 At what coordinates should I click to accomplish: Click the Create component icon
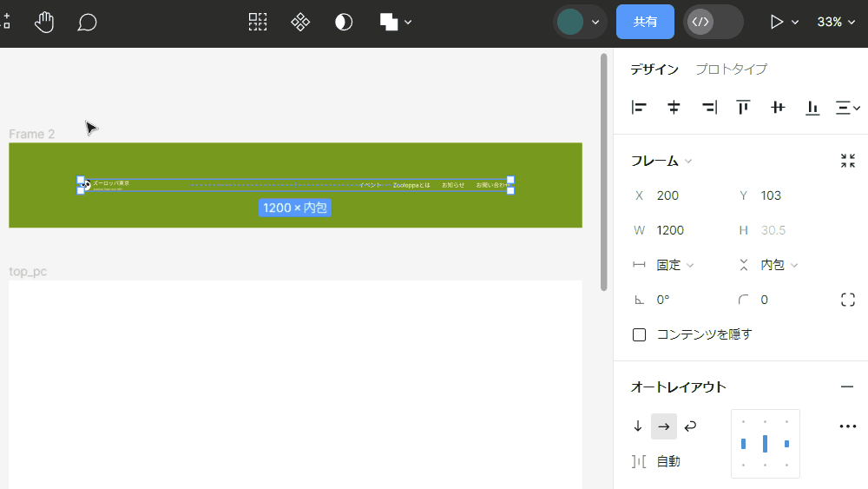[300, 23]
